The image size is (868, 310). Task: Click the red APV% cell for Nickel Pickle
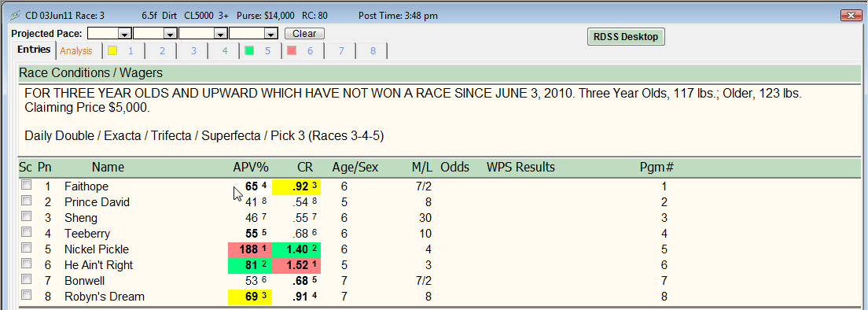(x=249, y=249)
